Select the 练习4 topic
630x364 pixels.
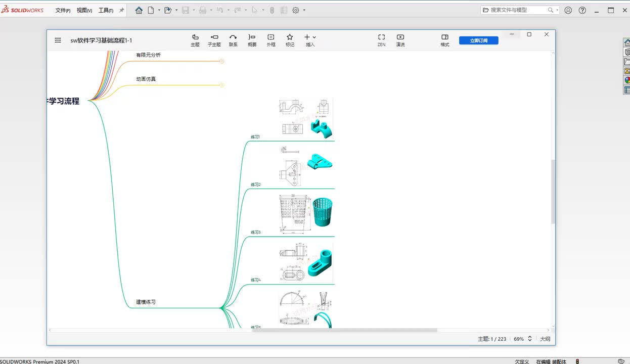(255, 280)
